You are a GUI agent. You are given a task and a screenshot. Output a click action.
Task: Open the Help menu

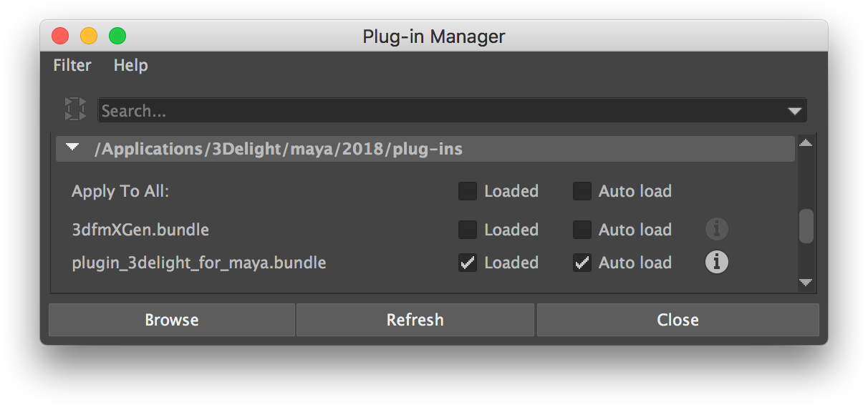coord(130,65)
